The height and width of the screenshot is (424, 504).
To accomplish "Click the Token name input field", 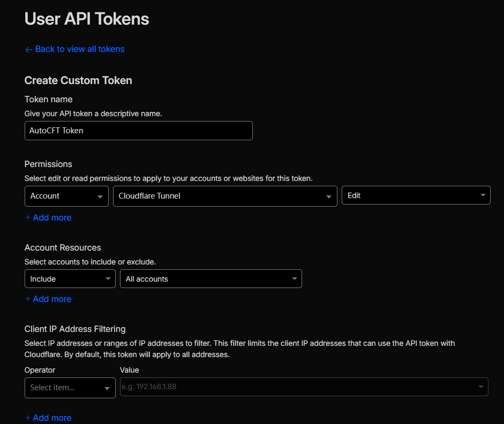I will (x=138, y=131).
